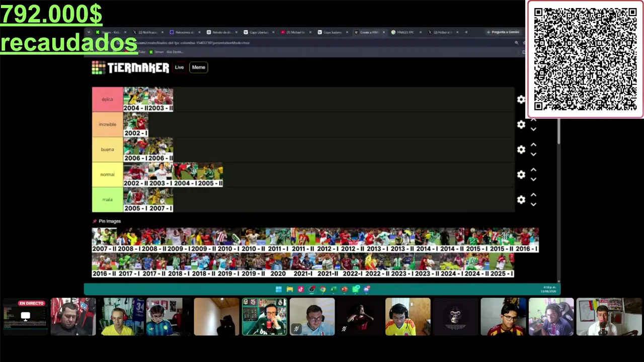Click the 2006 - I tile in buena row
The image size is (644, 362).
[x=136, y=150]
